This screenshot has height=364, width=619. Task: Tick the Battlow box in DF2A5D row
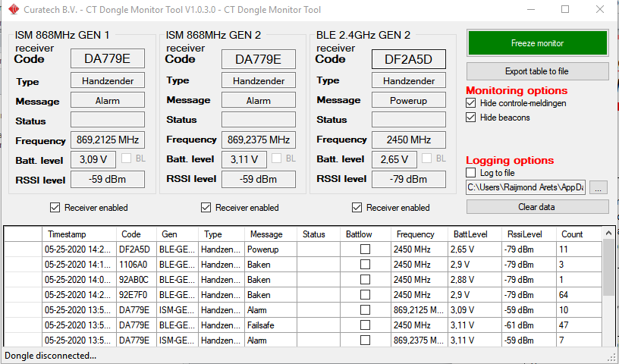coord(365,249)
